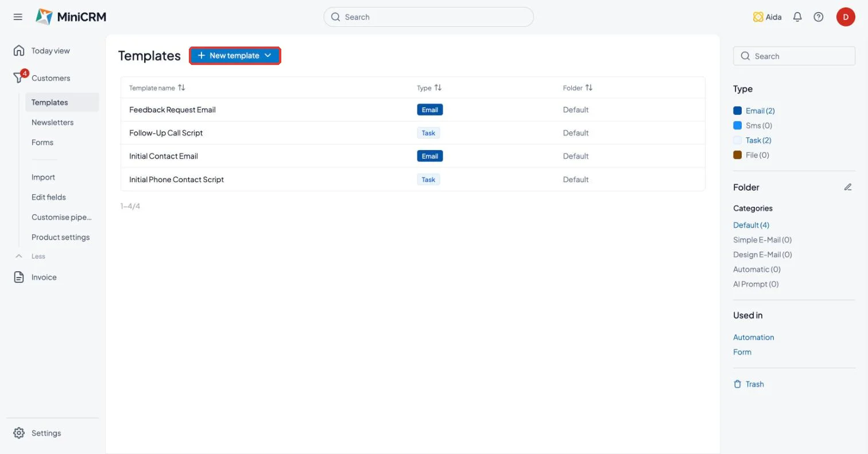Sort by Type column arrows

438,87
